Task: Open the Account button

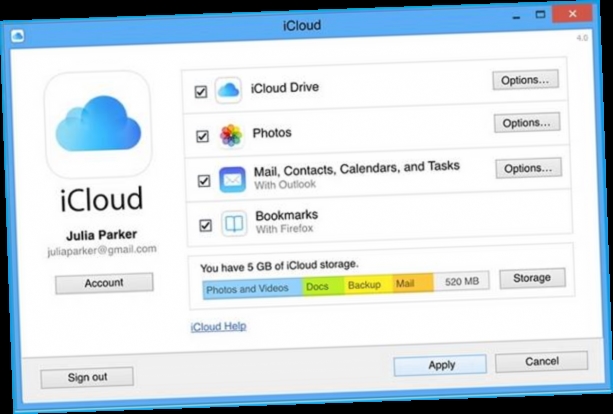Action: (104, 283)
